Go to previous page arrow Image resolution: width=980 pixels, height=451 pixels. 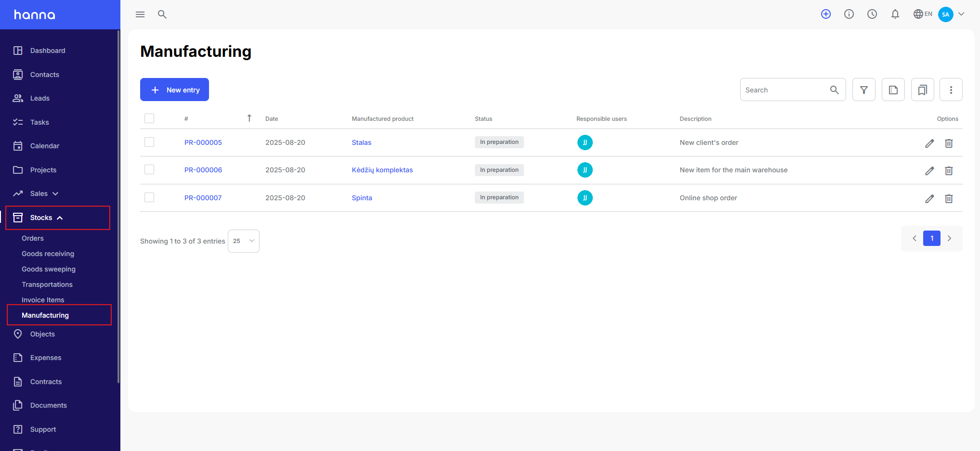pyautogui.click(x=915, y=238)
